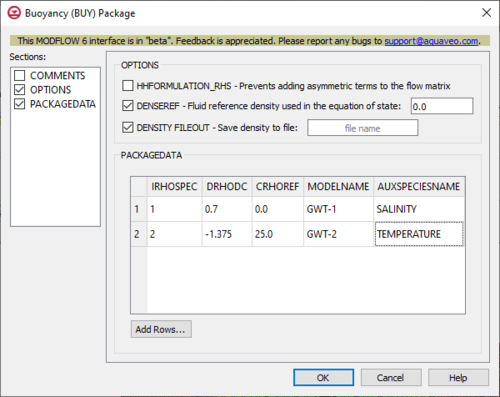Enable the HHFORMULATION_RHS option
Image resolution: width=500 pixels, height=397 pixels.
click(x=128, y=86)
